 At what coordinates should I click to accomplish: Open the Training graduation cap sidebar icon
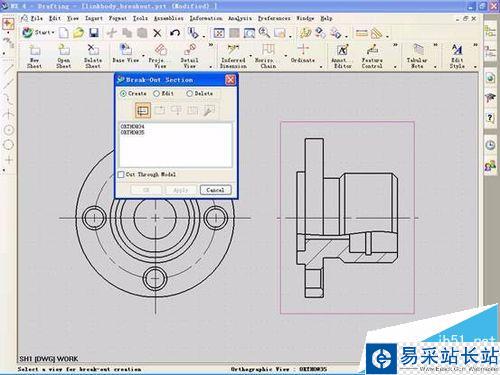tap(490, 98)
